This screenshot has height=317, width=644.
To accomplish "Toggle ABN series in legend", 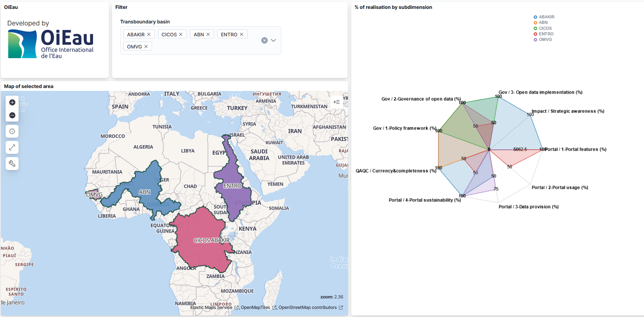I will (x=541, y=23).
